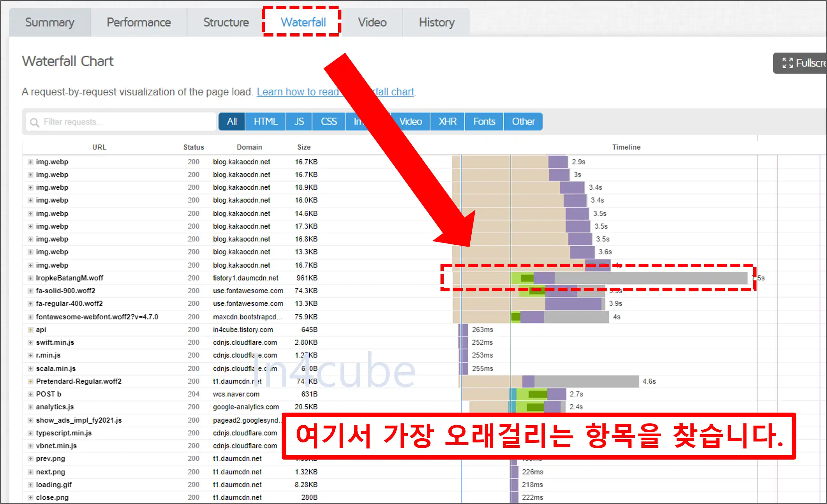Viewport: 827px width, 504px height.
Task: Click the 222ms timing label for close.png
Action: (x=532, y=497)
